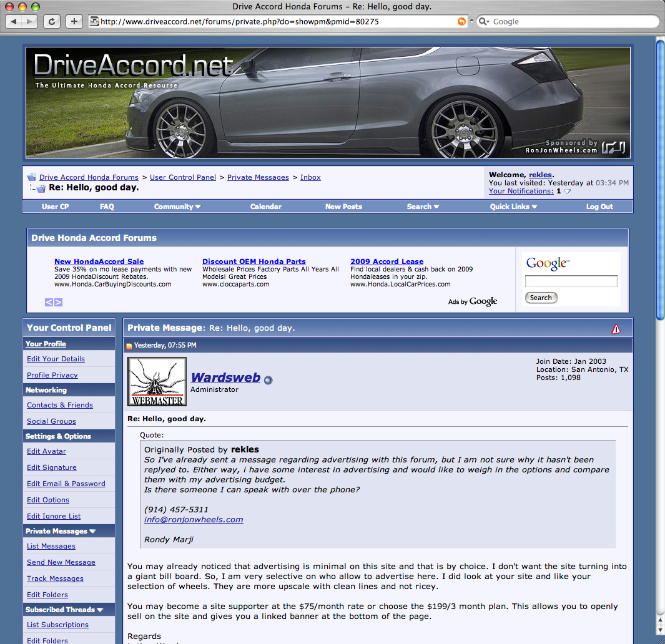Image resolution: width=665 pixels, height=644 pixels.
Task: Report this private message with warning icon
Action: (x=616, y=329)
